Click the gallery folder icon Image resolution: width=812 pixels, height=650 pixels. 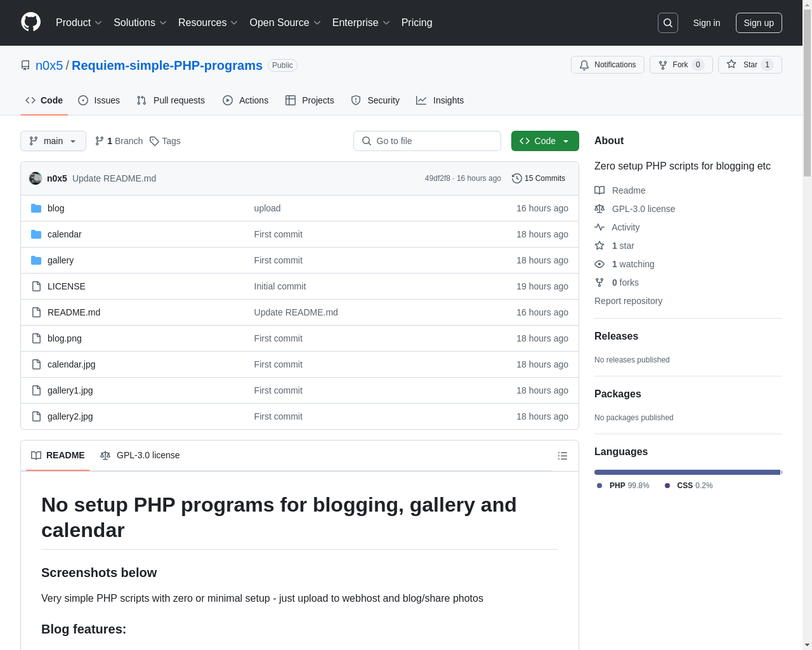click(x=36, y=260)
